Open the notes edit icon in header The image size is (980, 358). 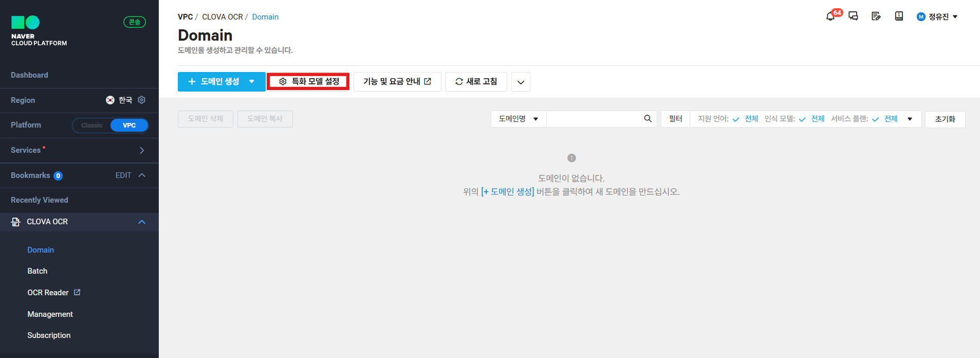[x=876, y=16]
